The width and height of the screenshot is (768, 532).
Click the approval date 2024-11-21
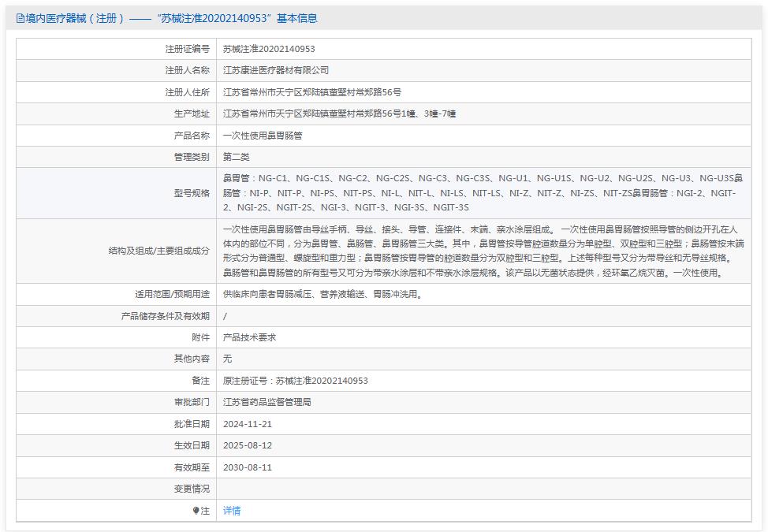[x=248, y=424]
